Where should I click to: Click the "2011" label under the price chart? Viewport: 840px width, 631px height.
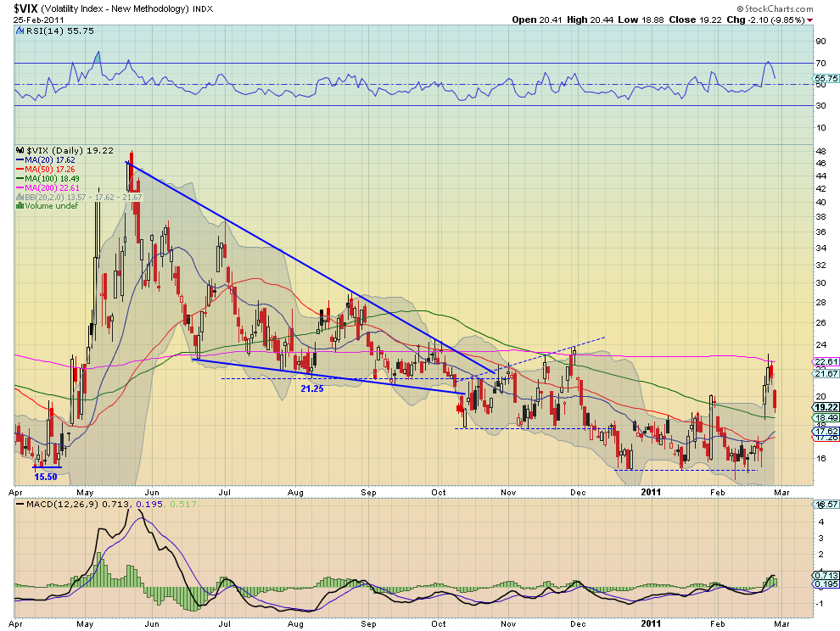(x=651, y=492)
